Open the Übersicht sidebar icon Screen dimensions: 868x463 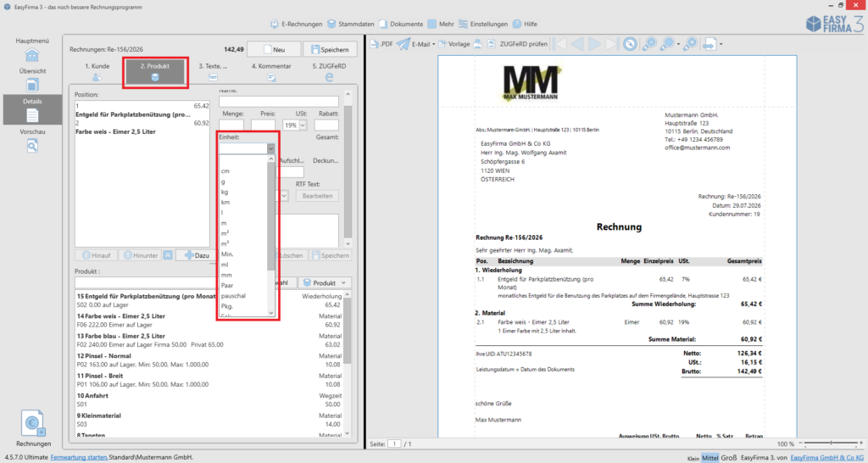(x=32, y=86)
